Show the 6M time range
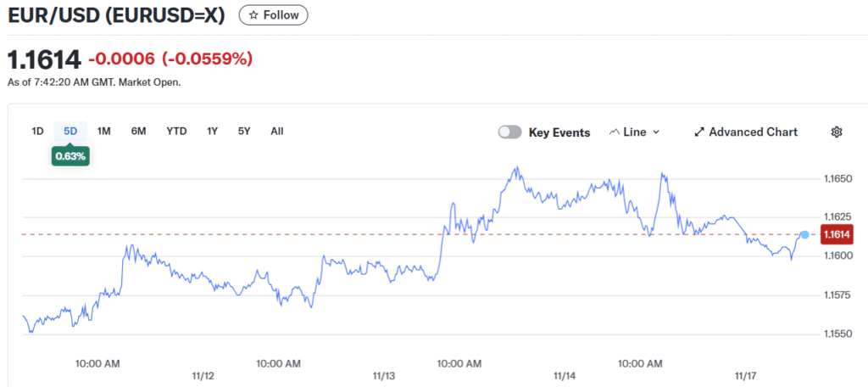The width and height of the screenshot is (868, 387). [138, 131]
